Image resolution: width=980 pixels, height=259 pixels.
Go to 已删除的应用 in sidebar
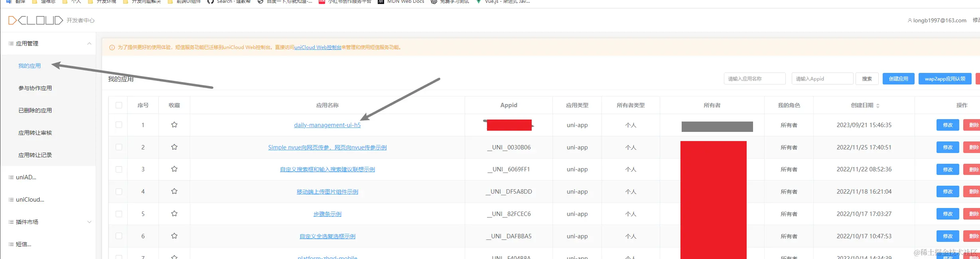[x=35, y=110]
